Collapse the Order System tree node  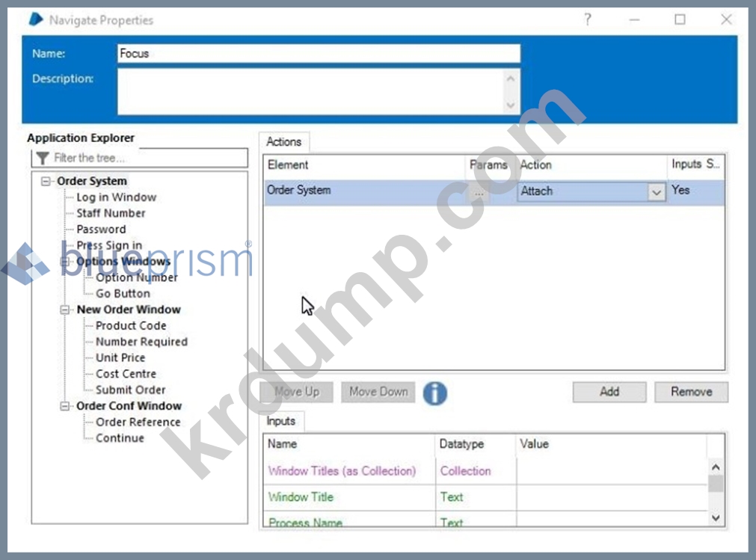click(x=47, y=181)
